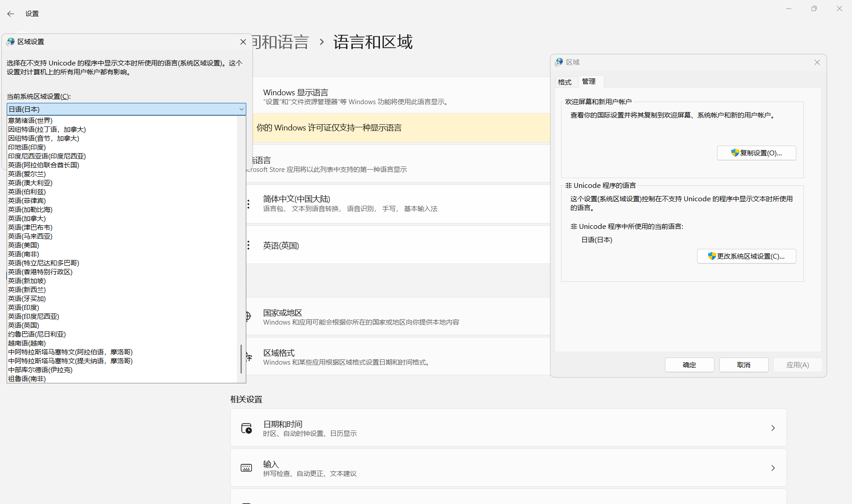
Task: Click the scrollbar of the region dropdown list
Action: click(x=241, y=359)
